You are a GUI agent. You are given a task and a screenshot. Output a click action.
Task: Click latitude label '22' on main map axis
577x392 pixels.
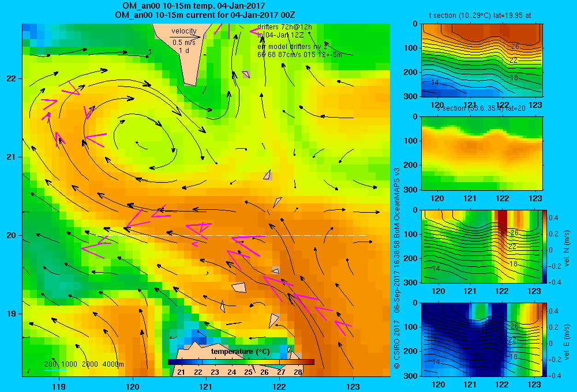pyautogui.click(x=11, y=78)
